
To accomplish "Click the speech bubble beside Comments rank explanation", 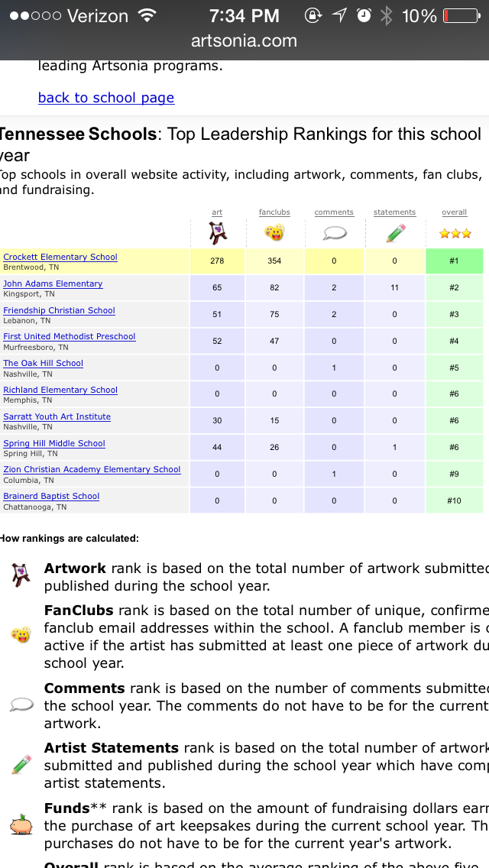I will coord(22,704).
